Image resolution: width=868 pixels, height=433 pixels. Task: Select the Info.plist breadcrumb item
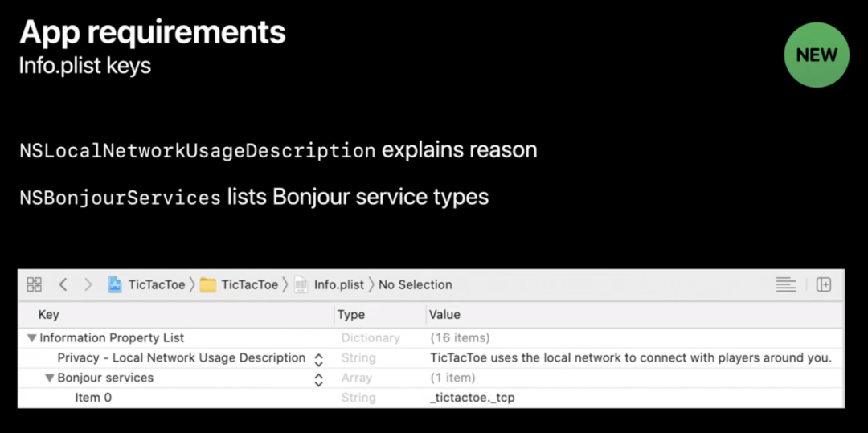339,285
